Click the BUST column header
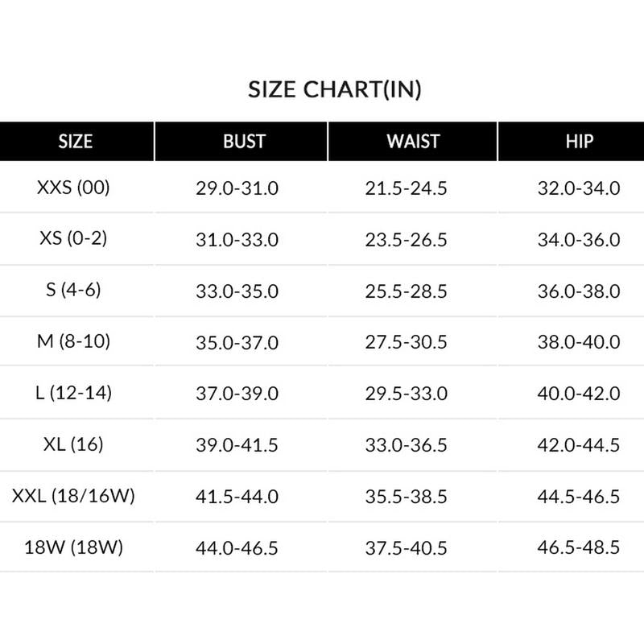This screenshot has width=644, height=644. 245,142
